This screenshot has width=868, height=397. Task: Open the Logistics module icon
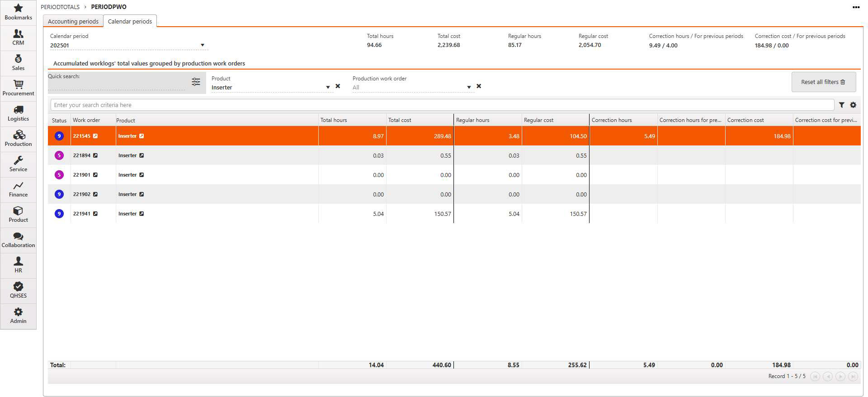18,113
